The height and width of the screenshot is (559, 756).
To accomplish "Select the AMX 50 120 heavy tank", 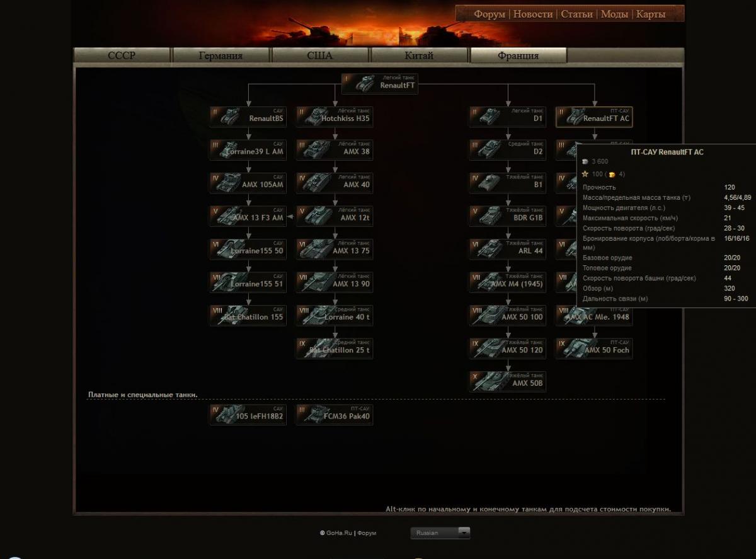I will (x=507, y=349).
